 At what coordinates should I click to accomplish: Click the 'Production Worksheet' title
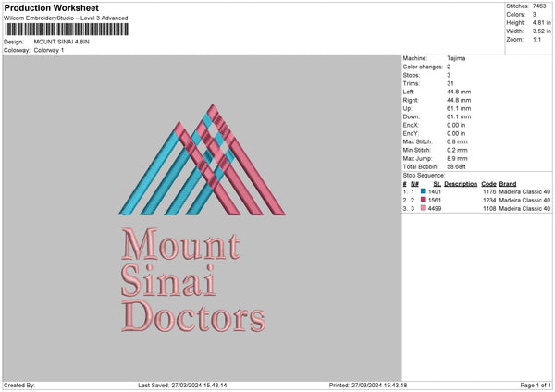click(x=51, y=7)
